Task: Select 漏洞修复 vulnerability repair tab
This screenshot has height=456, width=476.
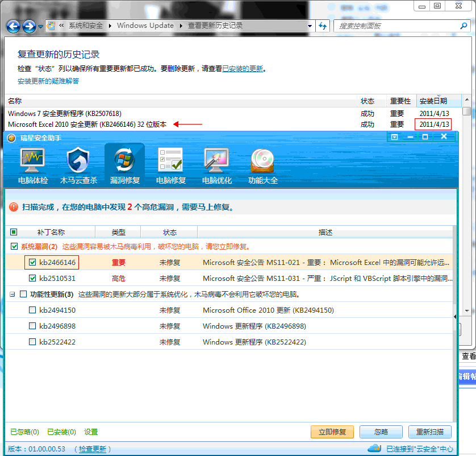Action: pyautogui.click(x=125, y=166)
